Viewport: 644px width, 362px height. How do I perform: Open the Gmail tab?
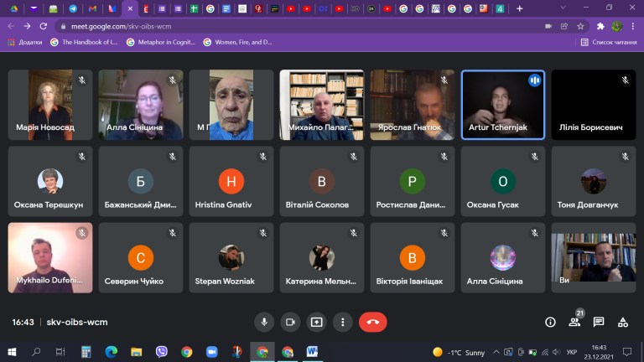92,8
